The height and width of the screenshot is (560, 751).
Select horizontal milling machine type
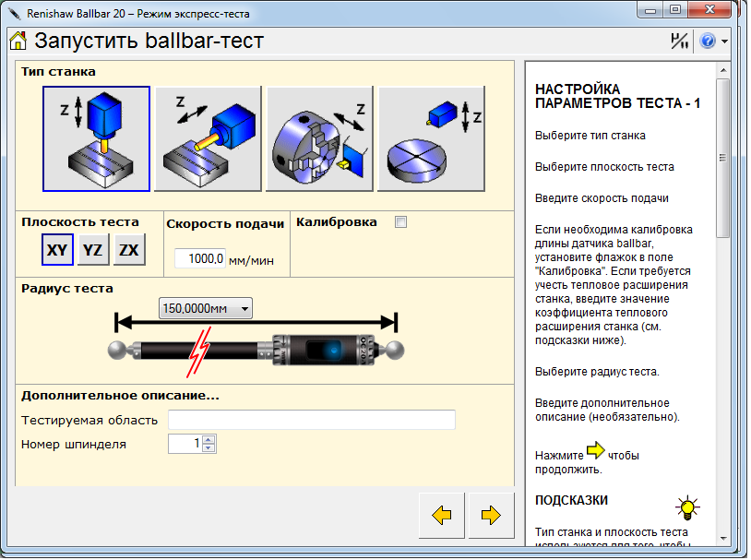[208, 139]
